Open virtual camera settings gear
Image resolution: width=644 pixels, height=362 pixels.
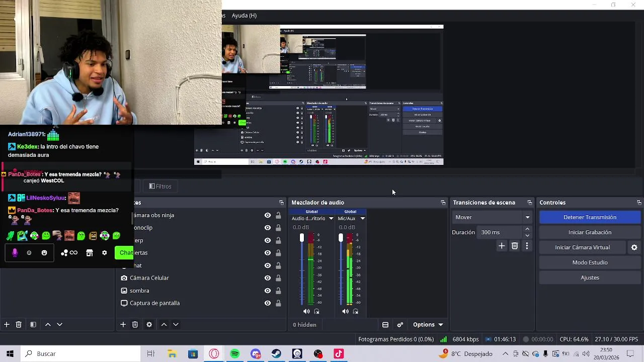(634, 247)
